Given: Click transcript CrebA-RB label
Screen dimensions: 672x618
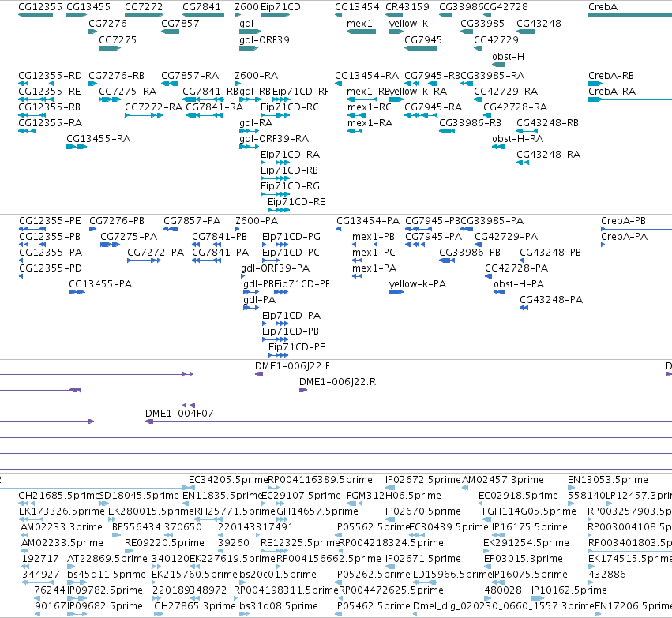Looking at the screenshot, I should (611, 76).
